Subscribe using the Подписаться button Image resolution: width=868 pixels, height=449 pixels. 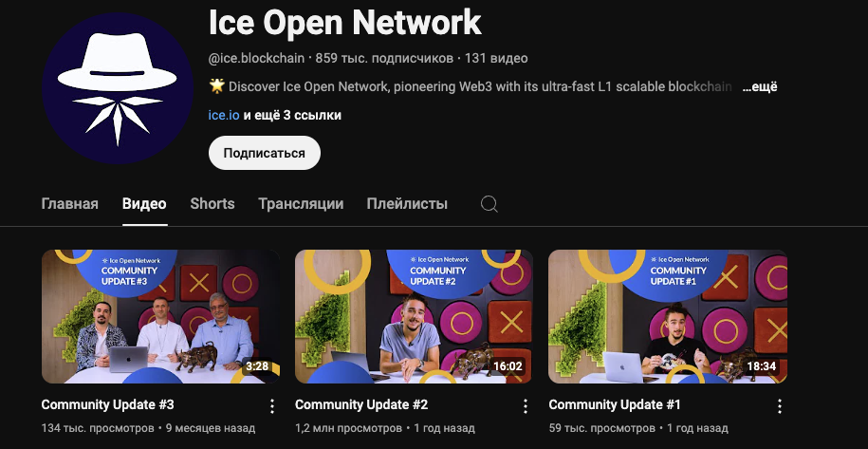point(265,153)
